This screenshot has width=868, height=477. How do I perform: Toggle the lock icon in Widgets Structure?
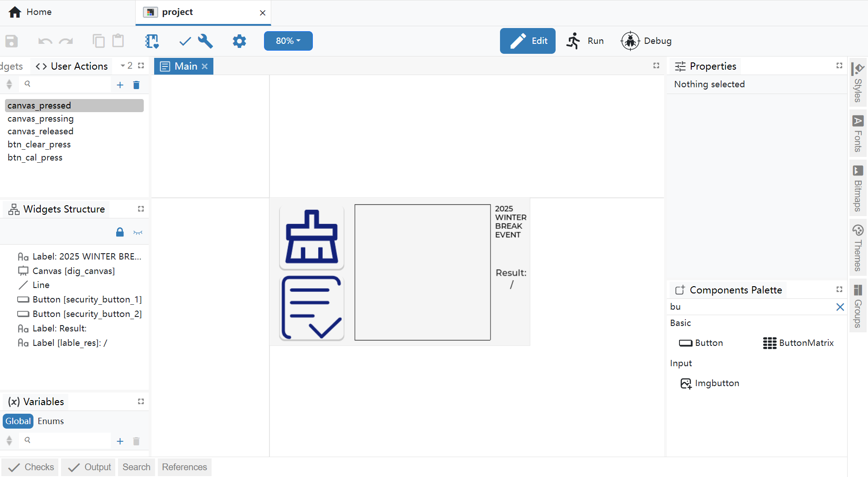120,232
